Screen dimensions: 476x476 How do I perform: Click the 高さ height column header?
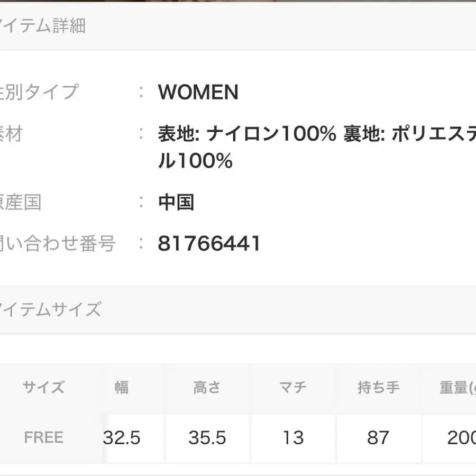click(x=207, y=388)
